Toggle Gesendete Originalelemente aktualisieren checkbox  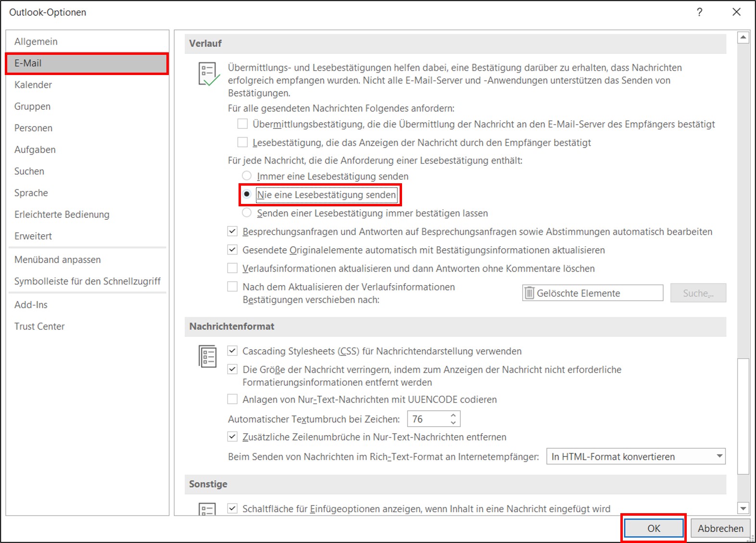232,250
